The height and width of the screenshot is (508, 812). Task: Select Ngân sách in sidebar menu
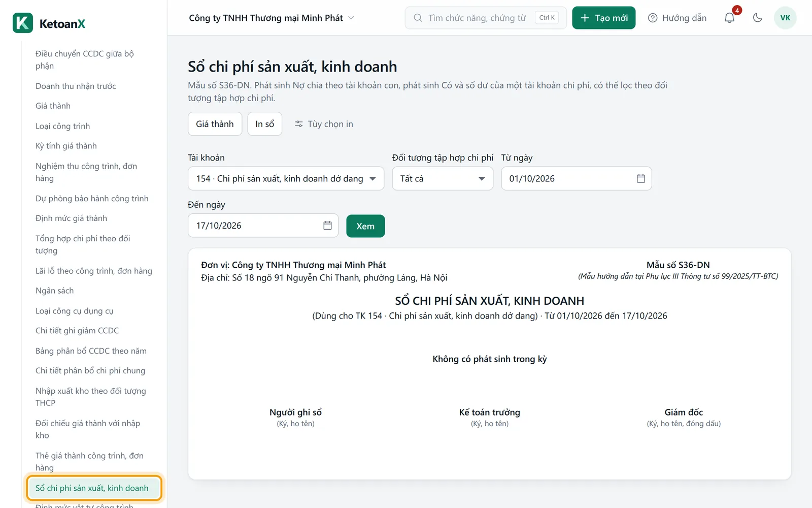pyautogui.click(x=54, y=291)
